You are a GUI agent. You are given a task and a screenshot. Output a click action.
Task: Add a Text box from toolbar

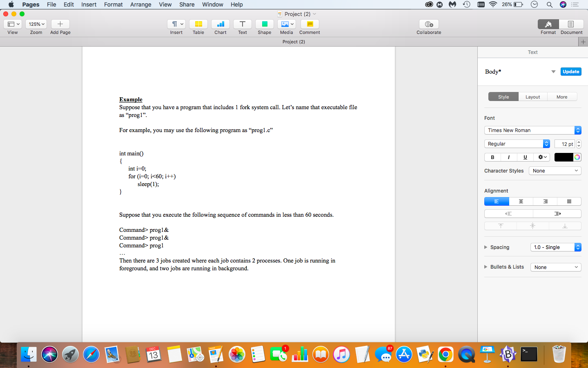pyautogui.click(x=243, y=24)
